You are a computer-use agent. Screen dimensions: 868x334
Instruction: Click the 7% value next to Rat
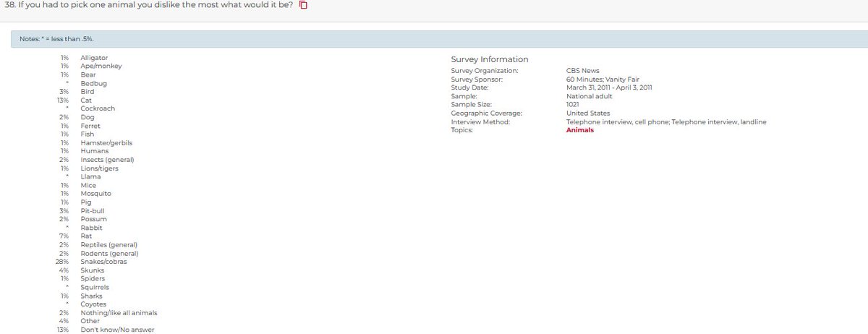point(64,236)
